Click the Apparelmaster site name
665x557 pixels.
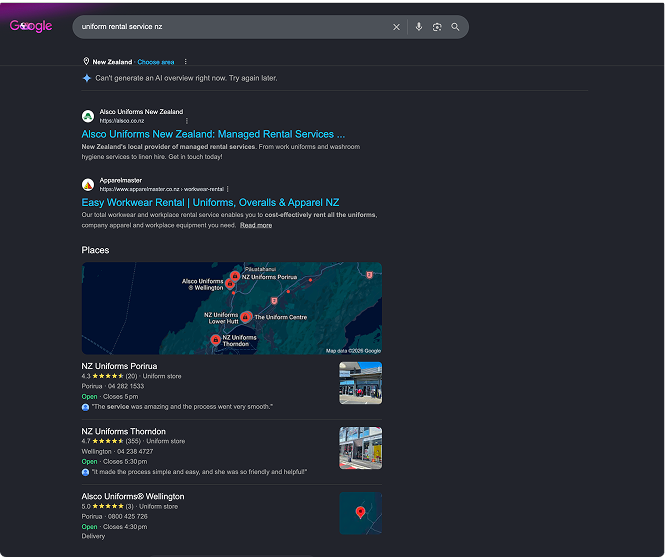pyautogui.click(x=120, y=180)
